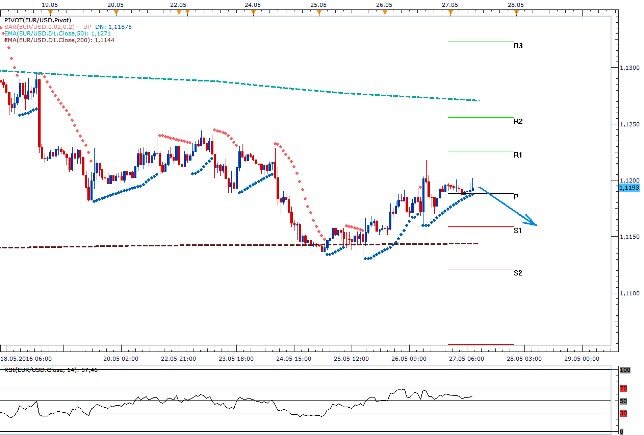Click the R3 resistance pivot line
This screenshot has width=644, height=435.
tap(480, 41)
